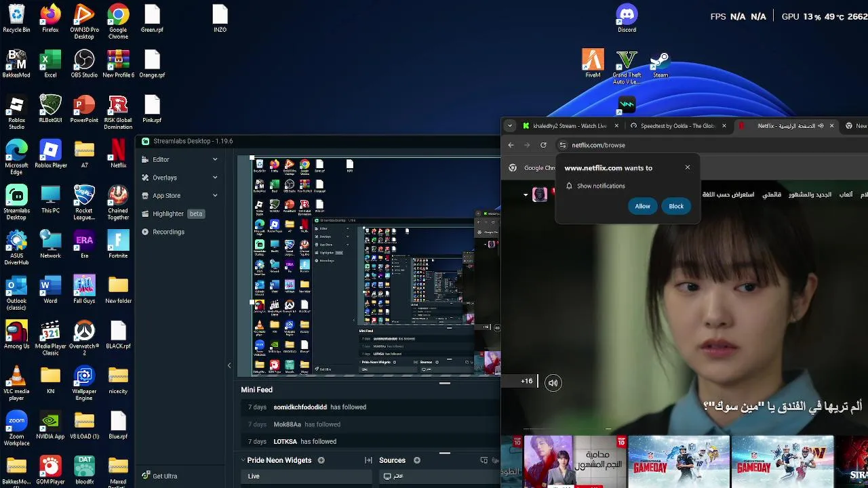Reload the Netflix page in Chrome

click(543, 145)
